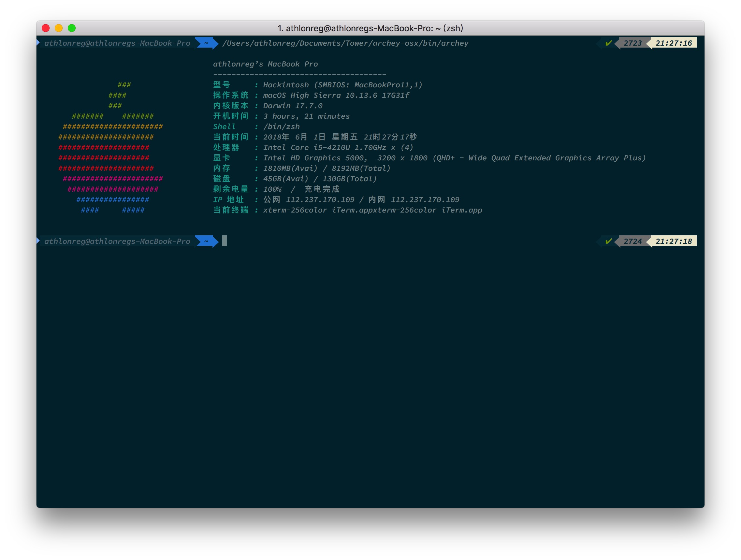Click the internal IP 内网 112.237.170.109
The width and height of the screenshot is (741, 560).
(414, 200)
